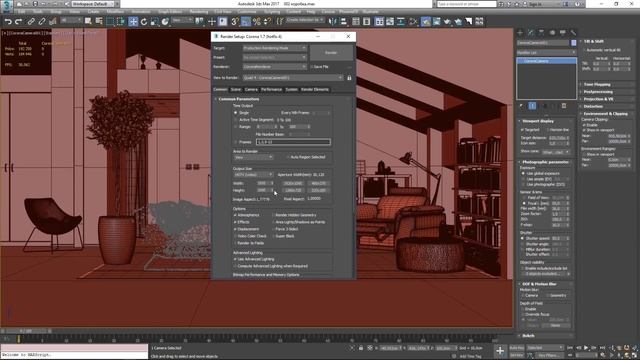The width and height of the screenshot is (640, 360).
Task: Click the lock icon beside View to Render
Action: click(349, 78)
